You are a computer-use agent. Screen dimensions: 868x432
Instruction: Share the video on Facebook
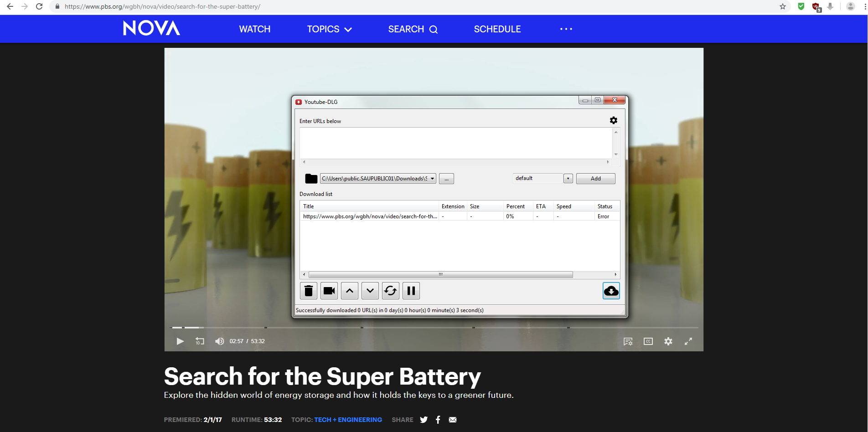click(438, 420)
